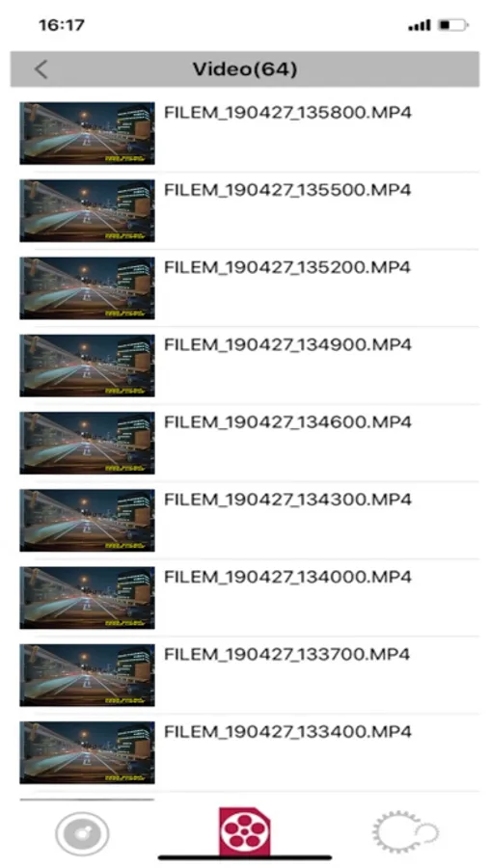This screenshot has height=868, width=489.
Task: Tap the Video(64) header title
Action: pos(245,69)
